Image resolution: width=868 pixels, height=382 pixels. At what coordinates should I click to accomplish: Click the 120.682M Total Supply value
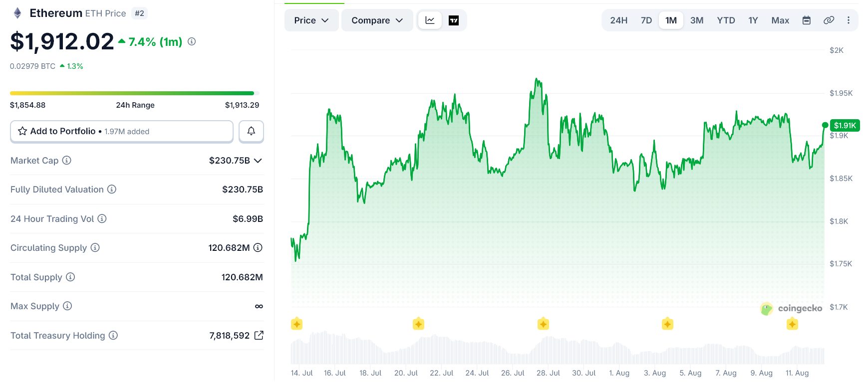coord(242,277)
